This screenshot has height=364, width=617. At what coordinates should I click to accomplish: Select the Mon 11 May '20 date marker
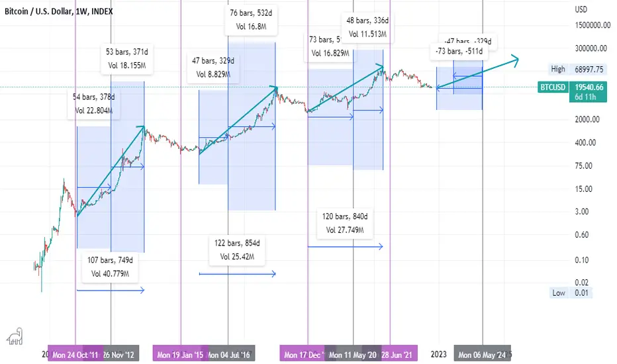[352, 355]
